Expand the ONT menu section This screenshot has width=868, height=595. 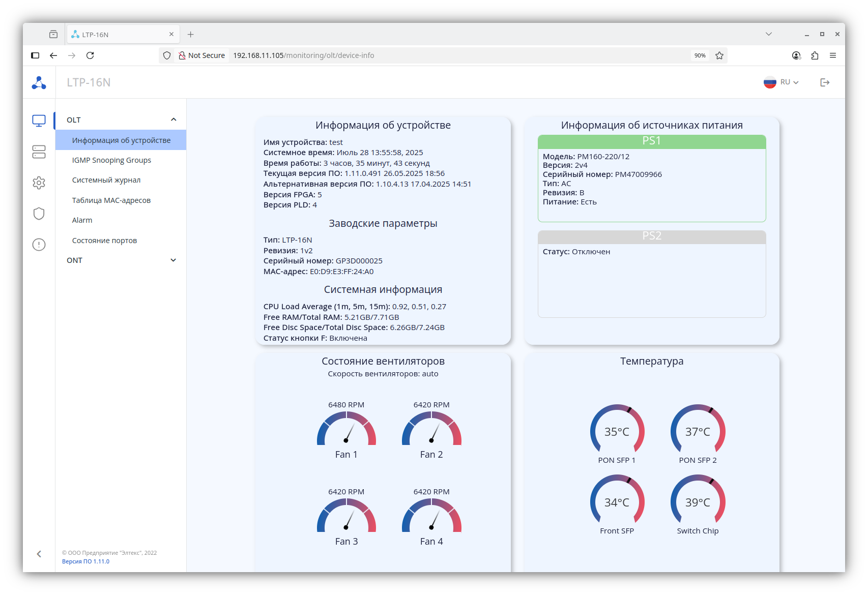[x=173, y=260]
